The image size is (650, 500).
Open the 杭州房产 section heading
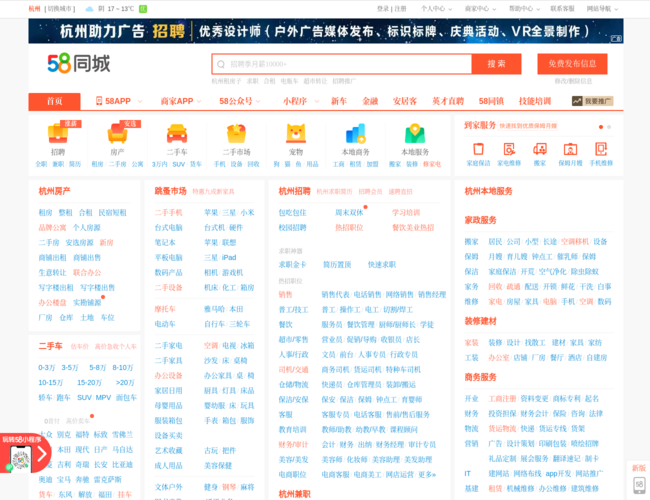(x=54, y=191)
